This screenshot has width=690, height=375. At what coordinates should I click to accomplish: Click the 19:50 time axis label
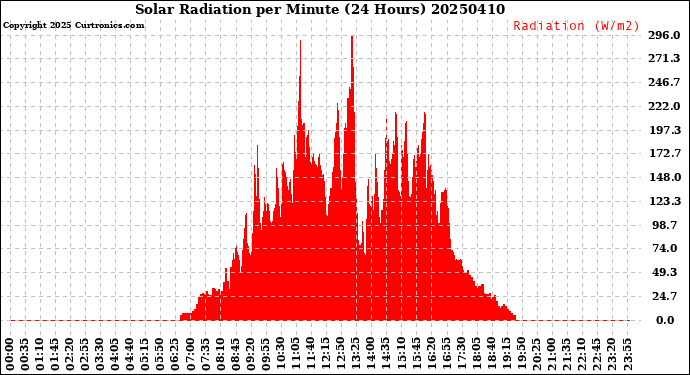pyautogui.click(x=522, y=355)
